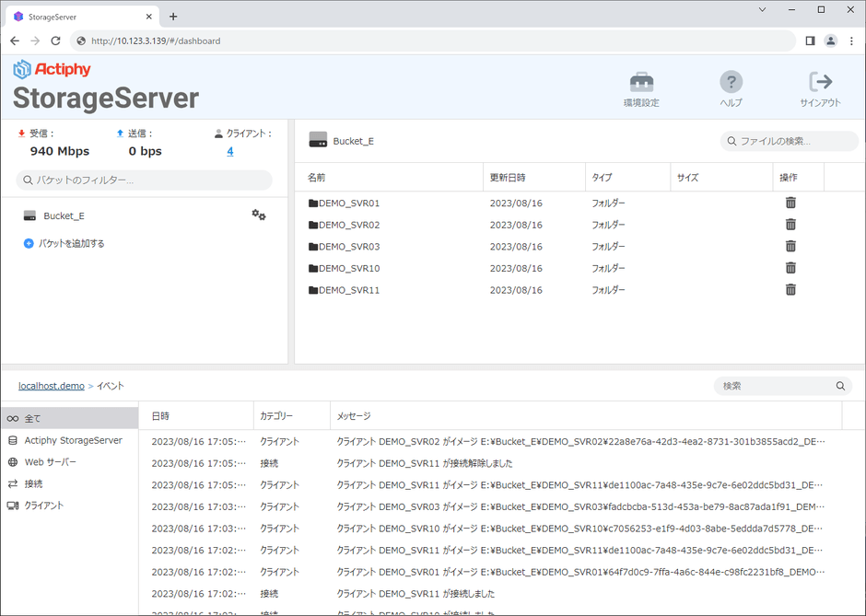866x616 pixels.
Task: Click the magnifier icon in the event search box
Action: (x=839, y=386)
